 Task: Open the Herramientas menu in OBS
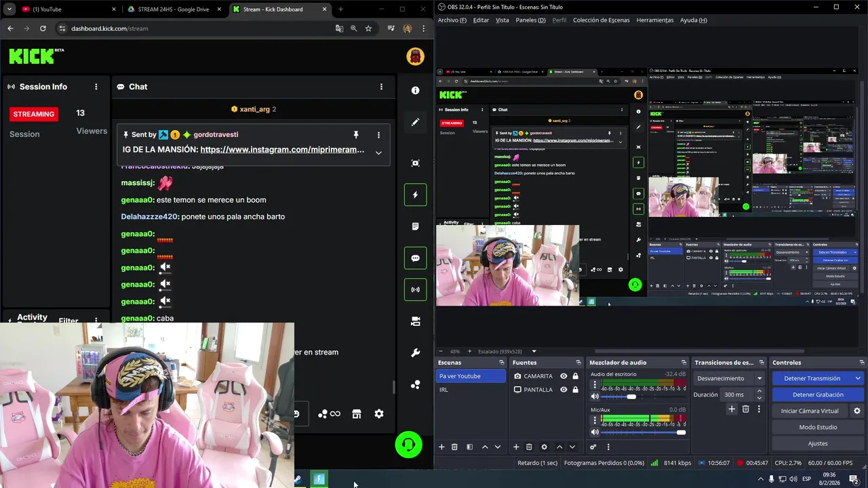tap(654, 20)
